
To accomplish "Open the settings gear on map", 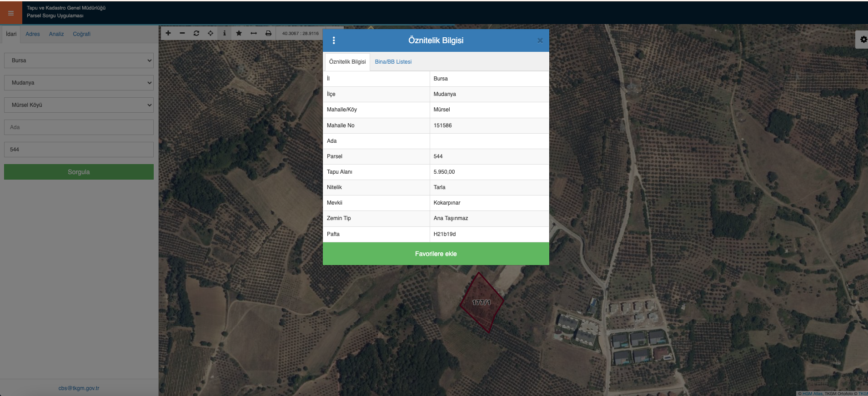I will pos(863,40).
